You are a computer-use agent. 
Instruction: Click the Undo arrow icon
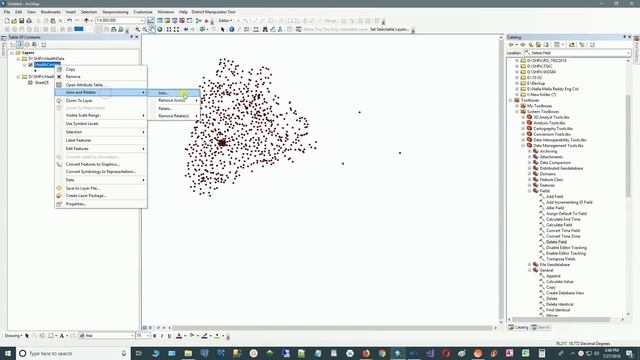pyautogui.click(x=69, y=20)
